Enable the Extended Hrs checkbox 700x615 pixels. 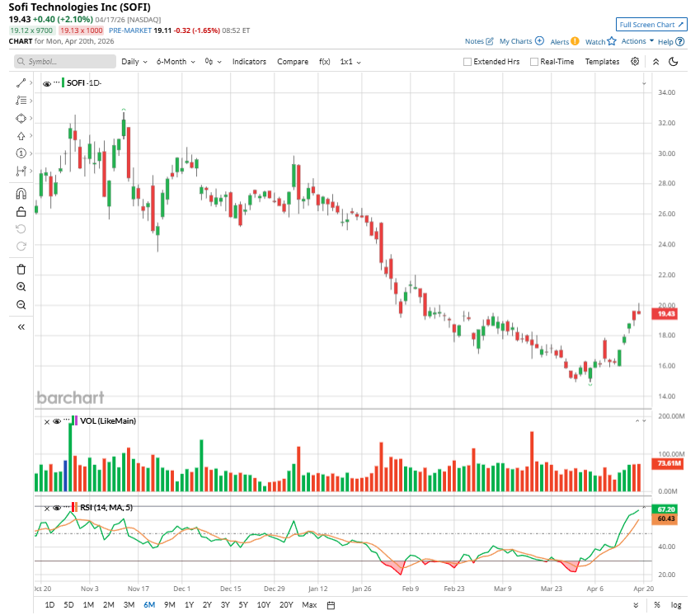pos(467,62)
